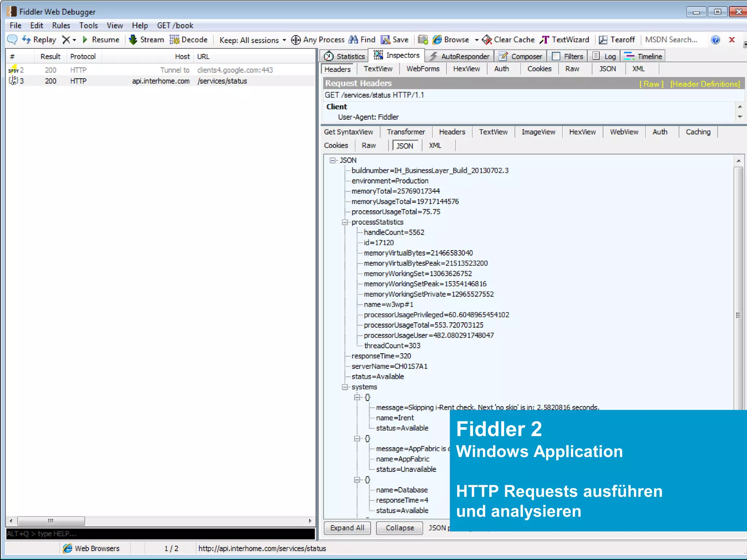Image resolution: width=747 pixels, height=560 pixels.
Task: Click the Find binoculars icon
Action: 353,39
